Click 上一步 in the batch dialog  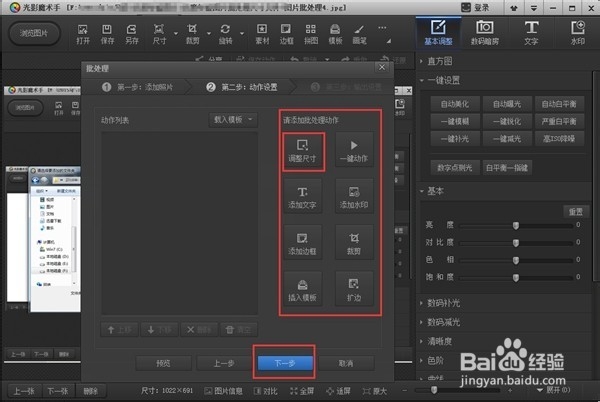pos(224,363)
